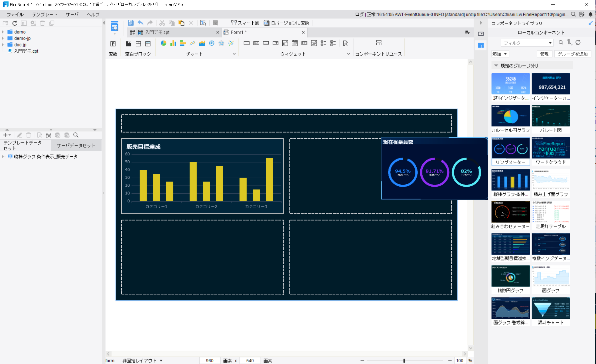The width and height of the screenshot is (596, 364).
Task: Open the テンプレート menu
Action: point(44,15)
